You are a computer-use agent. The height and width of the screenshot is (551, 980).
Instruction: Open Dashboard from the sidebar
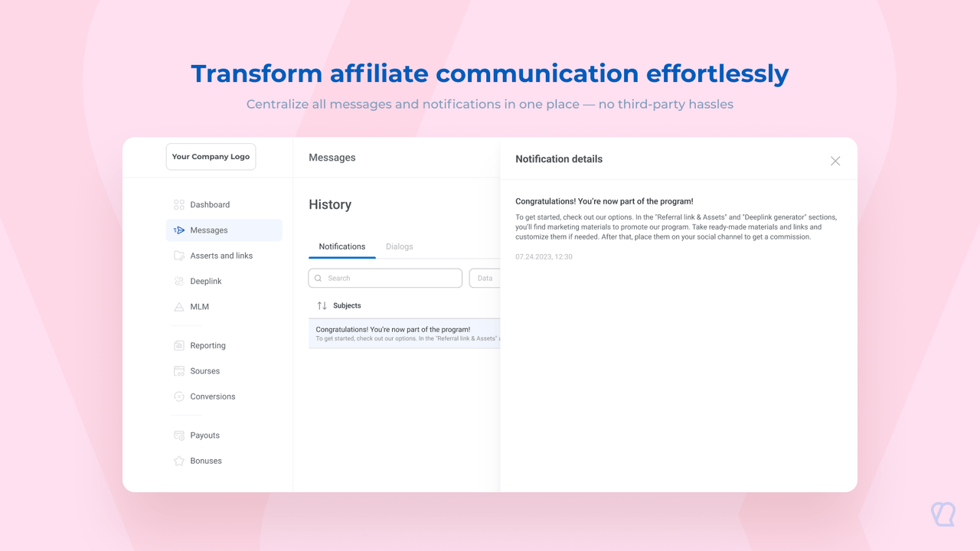pos(224,204)
